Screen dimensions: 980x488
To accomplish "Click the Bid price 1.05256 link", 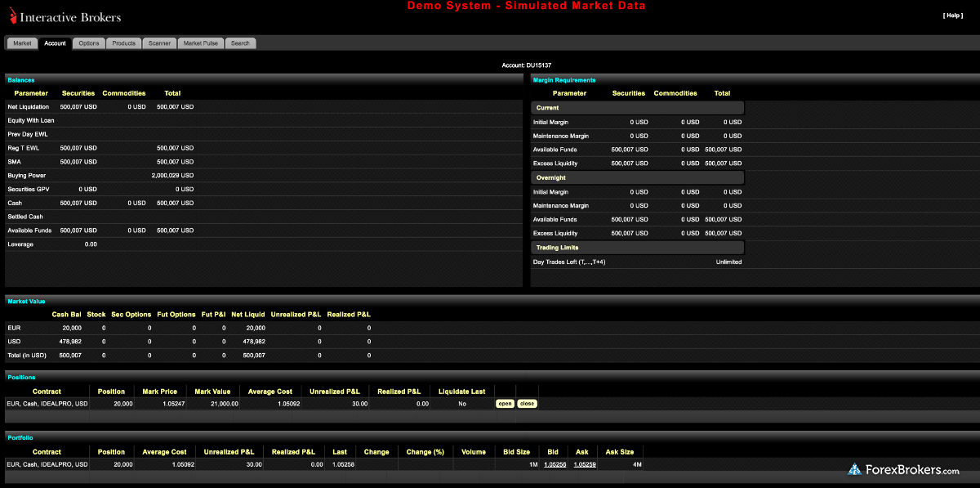I will pos(555,464).
